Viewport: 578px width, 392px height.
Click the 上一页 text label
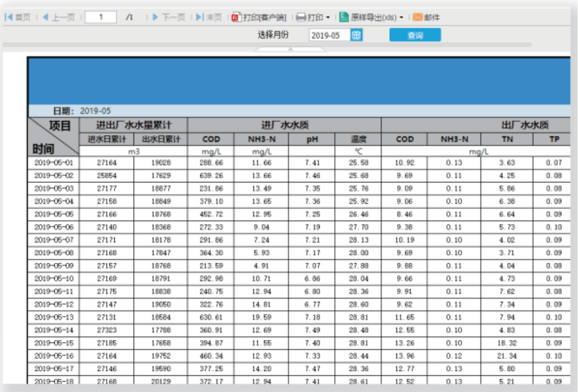(64, 17)
